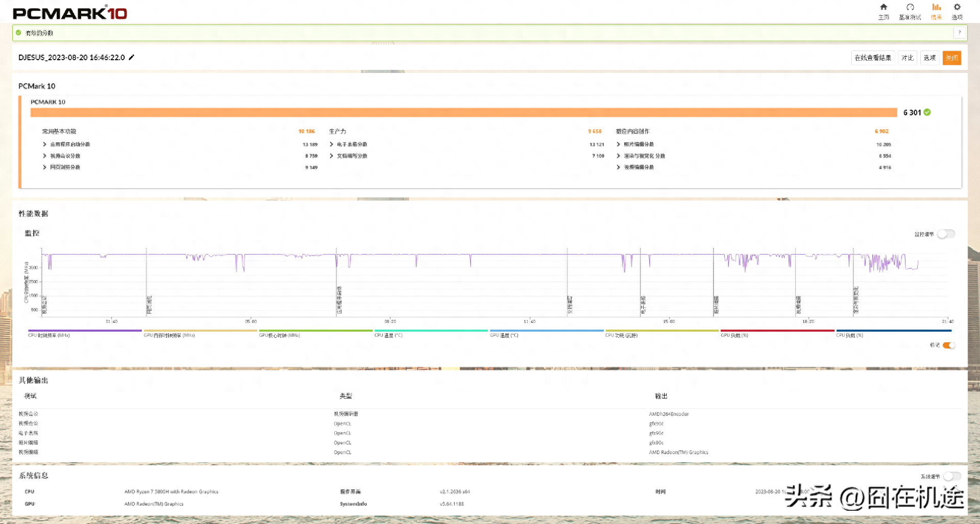Click the 01:40 time label on chart

pos(111,321)
